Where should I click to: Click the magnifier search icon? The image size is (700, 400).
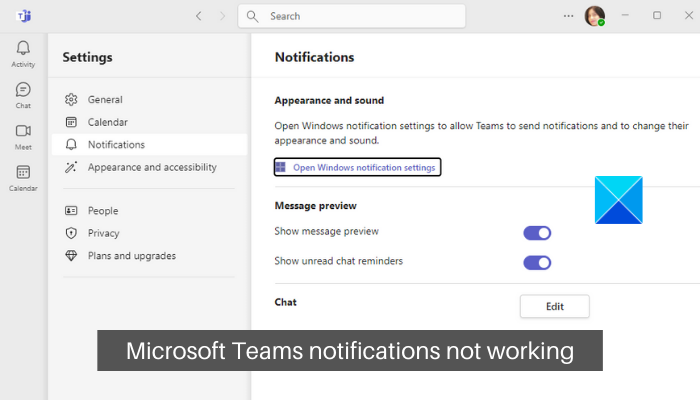point(252,17)
